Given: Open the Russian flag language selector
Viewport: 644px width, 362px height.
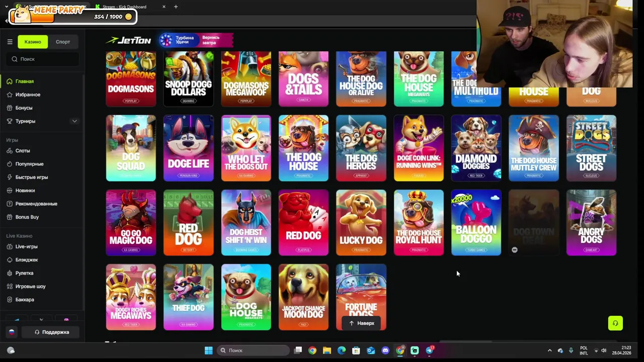Looking at the screenshot, I should tap(12, 332).
